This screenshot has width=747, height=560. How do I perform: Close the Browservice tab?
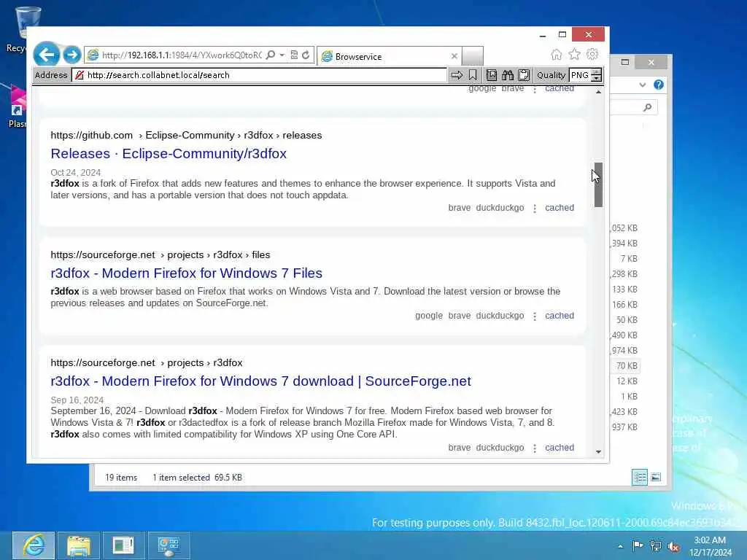(x=454, y=56)
